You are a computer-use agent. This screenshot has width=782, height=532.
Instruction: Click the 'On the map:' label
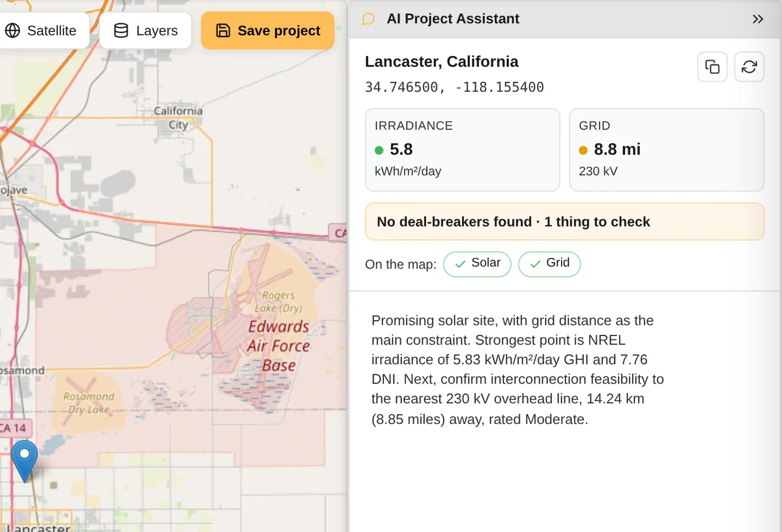click(401, 264)
